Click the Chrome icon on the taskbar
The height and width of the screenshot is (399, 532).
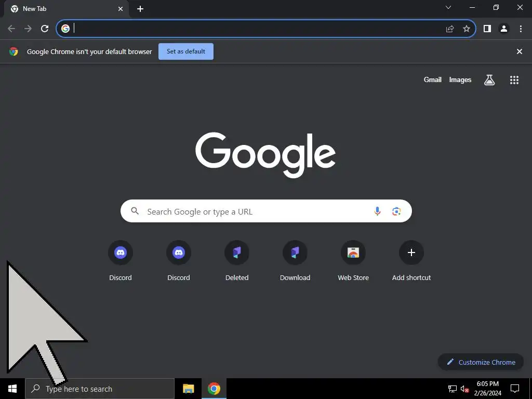[x=214, y=389]
